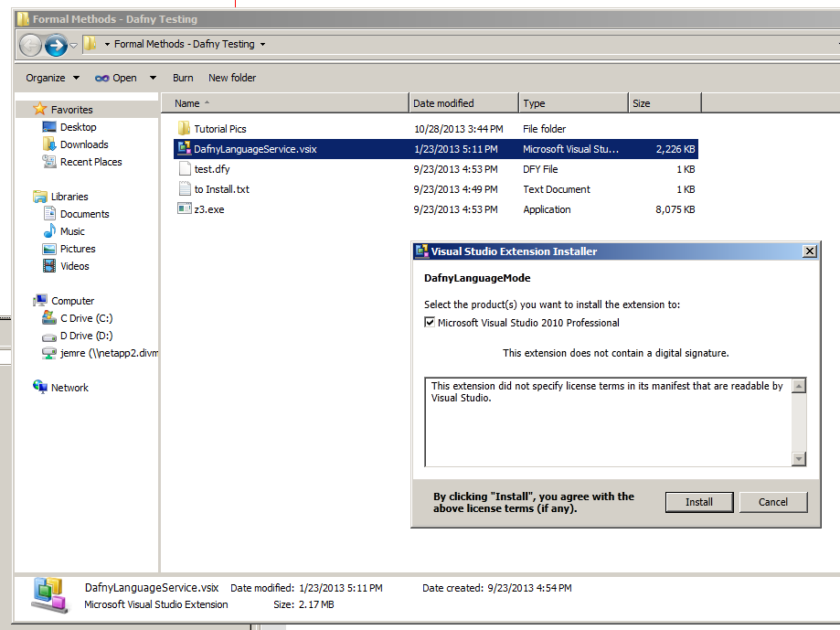Click Recent Places icon in sidebar
840x630 pixels.
point(48,161)
